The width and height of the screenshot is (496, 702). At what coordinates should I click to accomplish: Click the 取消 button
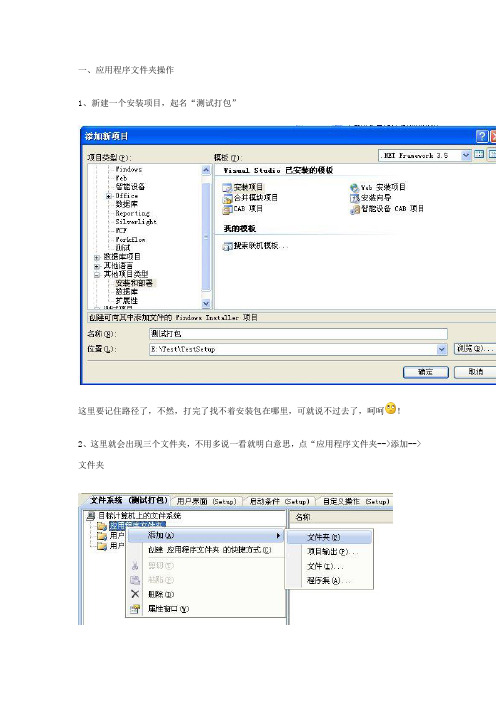(x=475, y=372)
